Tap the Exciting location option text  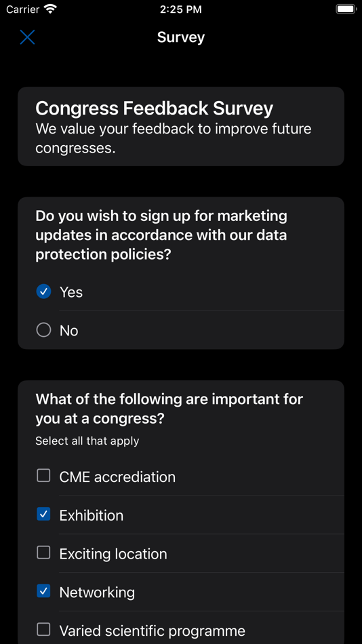coord(113,554)
